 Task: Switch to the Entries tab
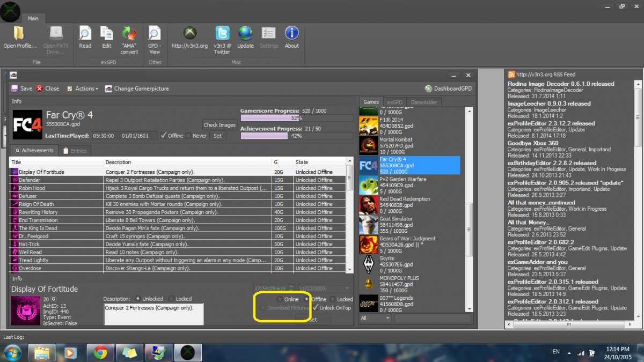point(74,151)
